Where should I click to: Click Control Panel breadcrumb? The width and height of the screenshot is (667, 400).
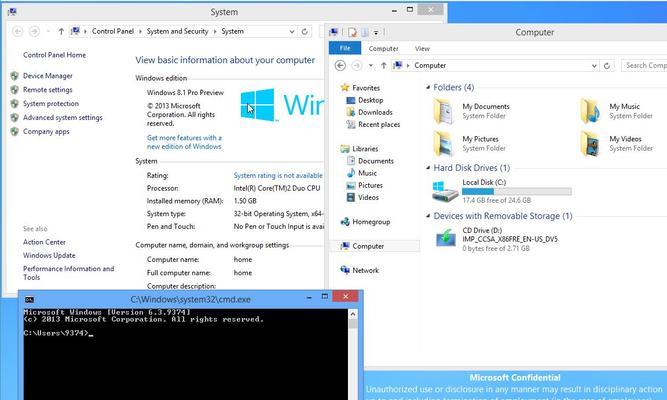(113, 31)
